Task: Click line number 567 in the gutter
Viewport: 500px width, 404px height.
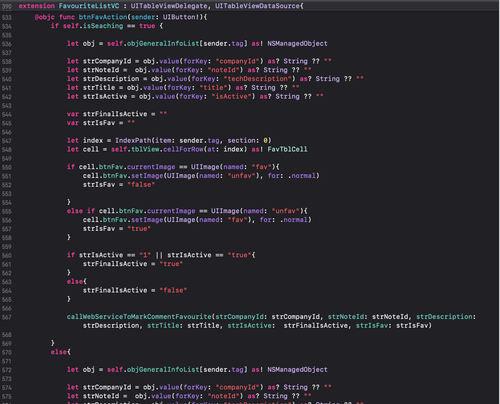Action: pyautogui.click(x=7, y=317)
